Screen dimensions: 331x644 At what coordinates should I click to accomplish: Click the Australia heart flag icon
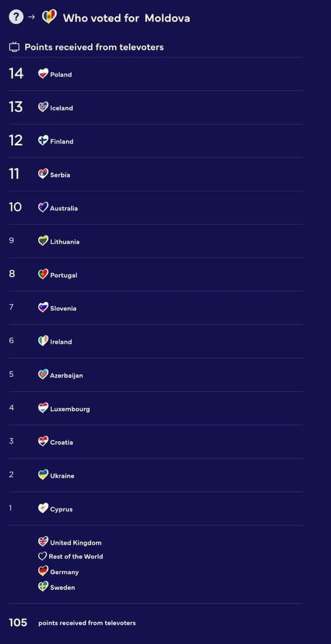(43, 207)
